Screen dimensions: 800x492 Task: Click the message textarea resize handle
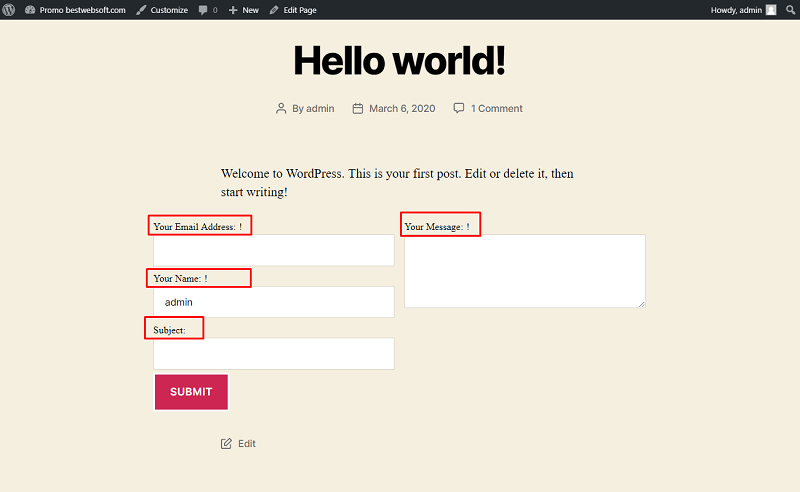642,304
